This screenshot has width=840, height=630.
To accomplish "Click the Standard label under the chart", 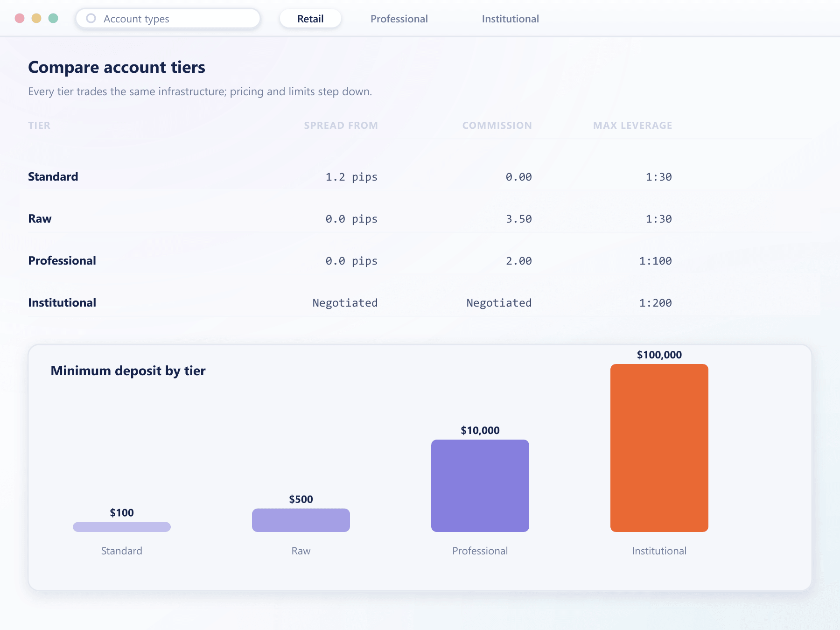I will point(122,551).
